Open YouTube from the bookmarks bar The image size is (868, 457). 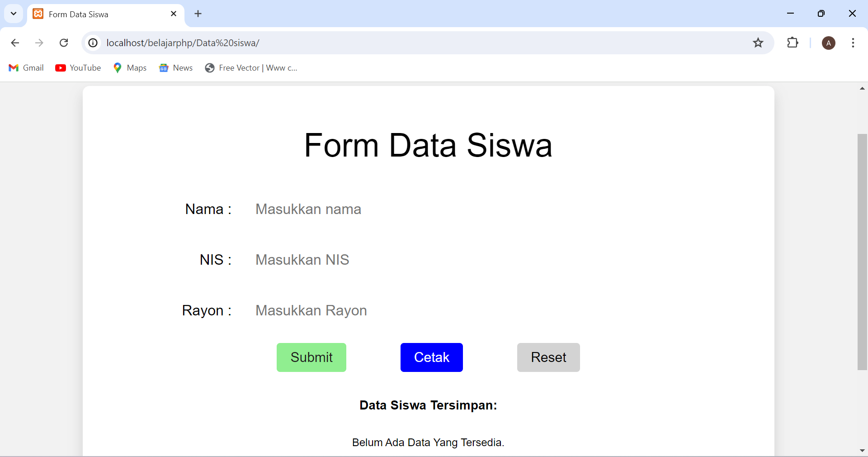[x=78, y=68]
